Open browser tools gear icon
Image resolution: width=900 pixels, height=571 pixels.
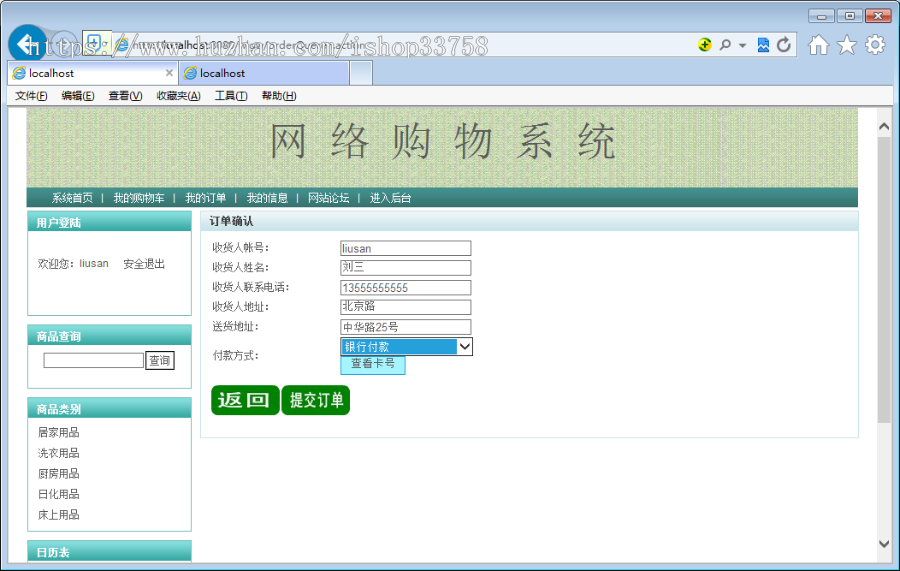pyautogui.click(x=875, y=45)
